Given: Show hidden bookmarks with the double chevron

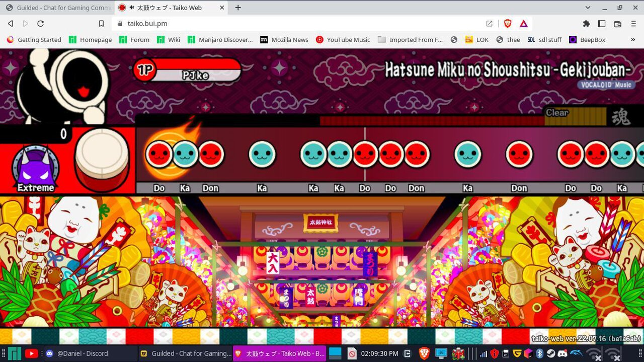Looking at the screenshot, I should coord(633,40).
